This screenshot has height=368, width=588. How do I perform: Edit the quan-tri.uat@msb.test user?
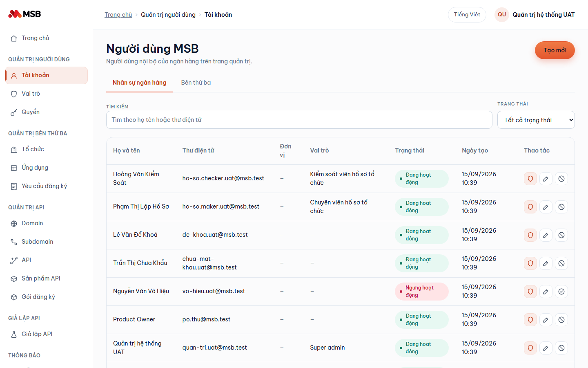(x=546, y=348)
